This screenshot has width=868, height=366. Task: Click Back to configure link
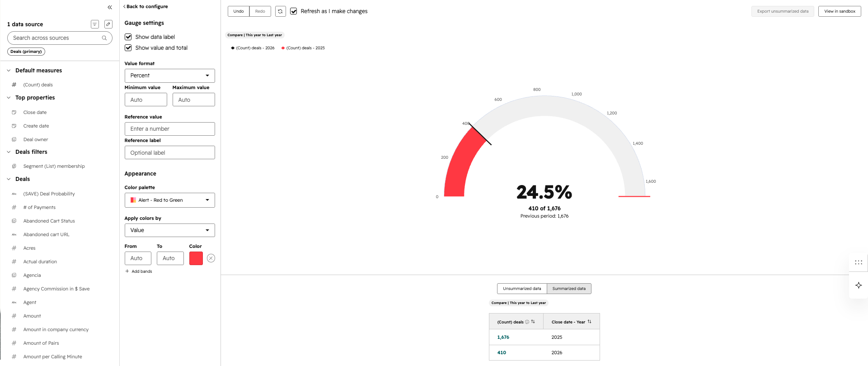(x=145, y=7)
